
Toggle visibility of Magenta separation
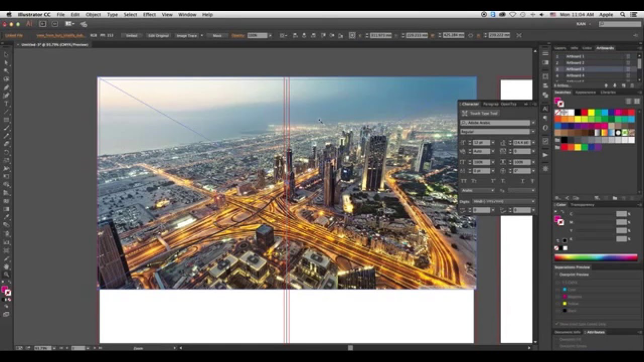click(x=558, y=297)
